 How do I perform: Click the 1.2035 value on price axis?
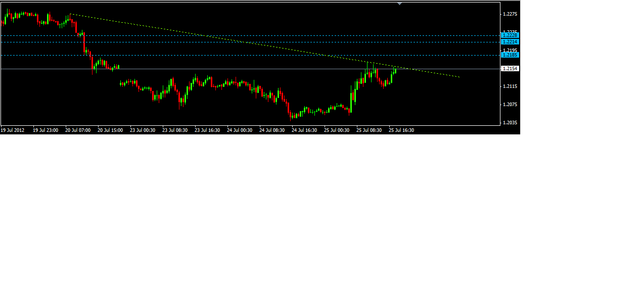click(x=510, y=123)
